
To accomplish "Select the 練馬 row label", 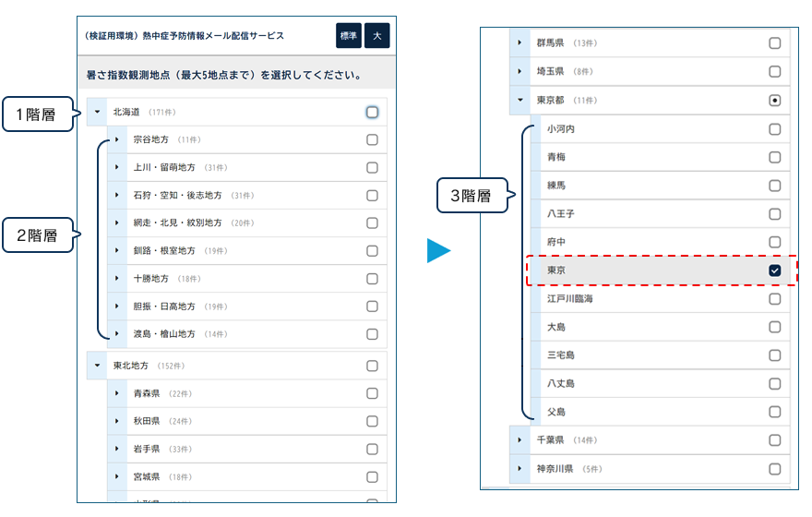I will pos(556,186).
